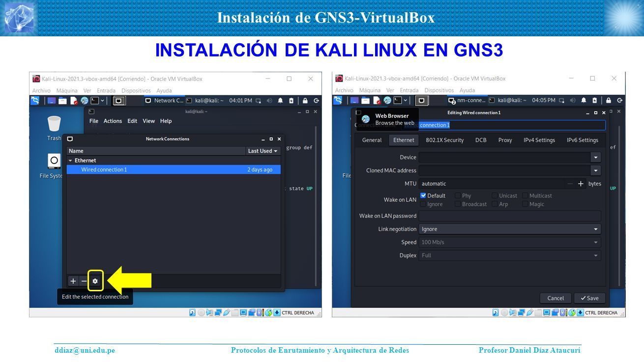Screen dimensions: 644x362
Task: Enable the Ignore Wake on LAN checkbox
Action: (x=423, y=204)
